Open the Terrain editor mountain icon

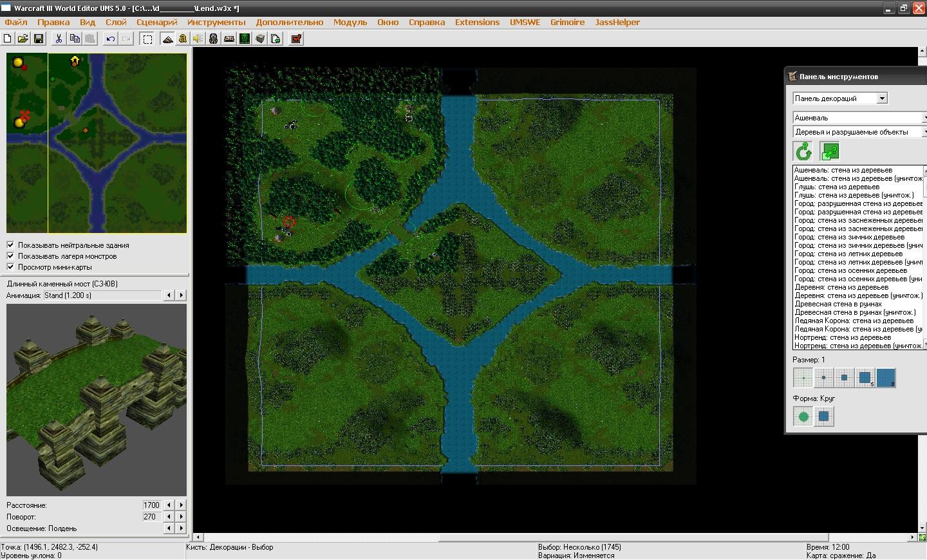tap(167, 39)
